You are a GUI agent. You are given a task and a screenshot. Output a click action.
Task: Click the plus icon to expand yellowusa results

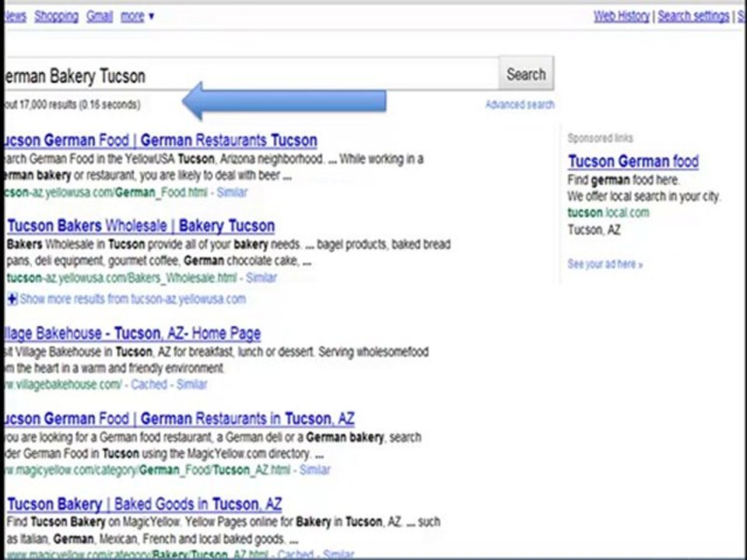pos(12,299)
